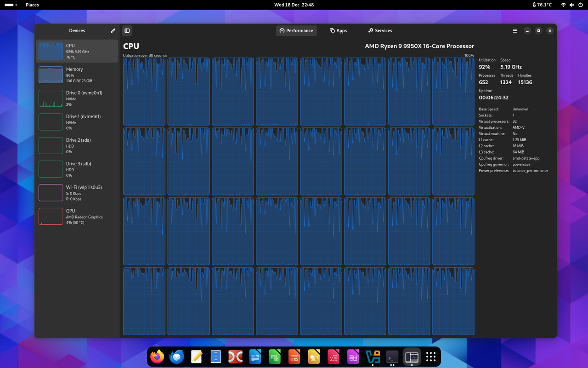Click the CPU heading text

[131, 46]
